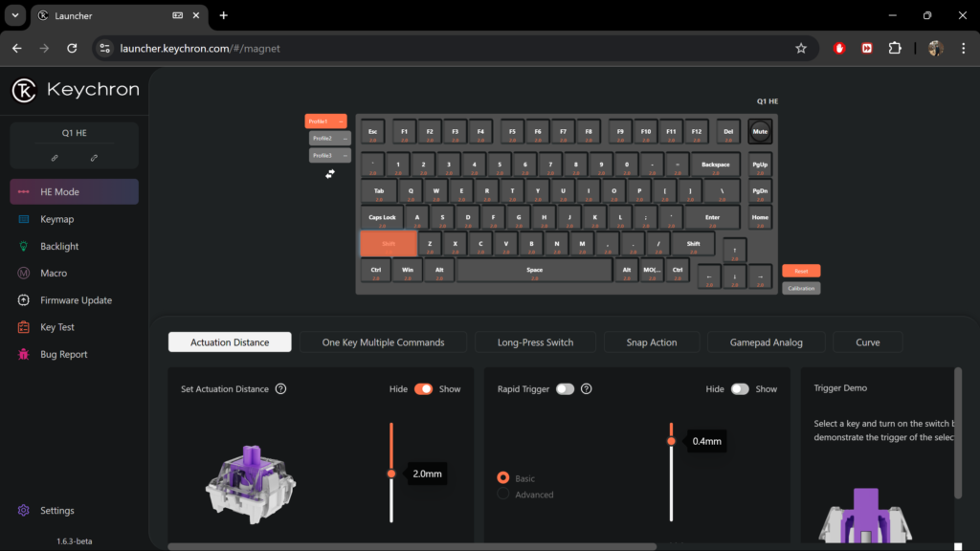Reload the Launcher page

pyautogui.click(x=72, y=48)
